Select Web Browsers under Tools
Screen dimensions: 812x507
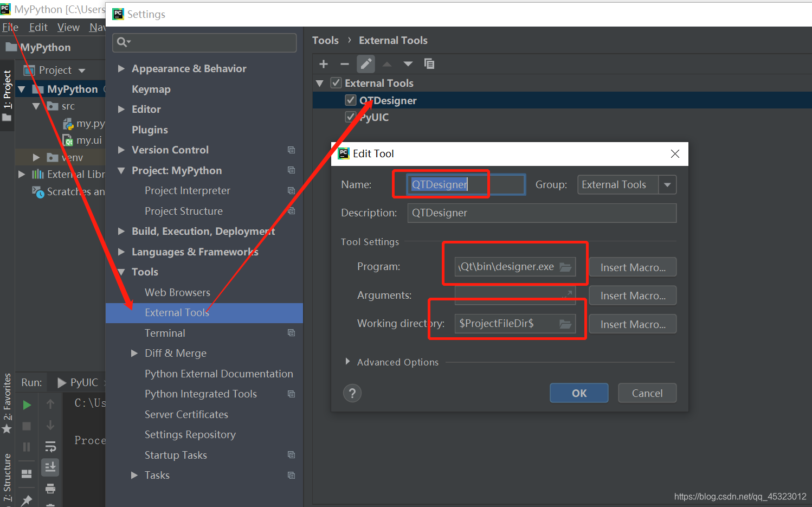coord(177,292)
